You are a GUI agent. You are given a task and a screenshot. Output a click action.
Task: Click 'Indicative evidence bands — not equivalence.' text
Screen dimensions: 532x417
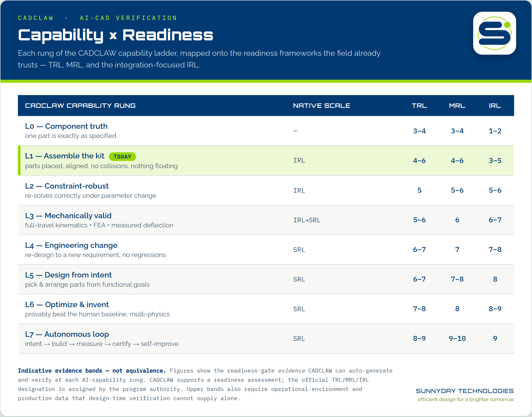coord(92,371)
